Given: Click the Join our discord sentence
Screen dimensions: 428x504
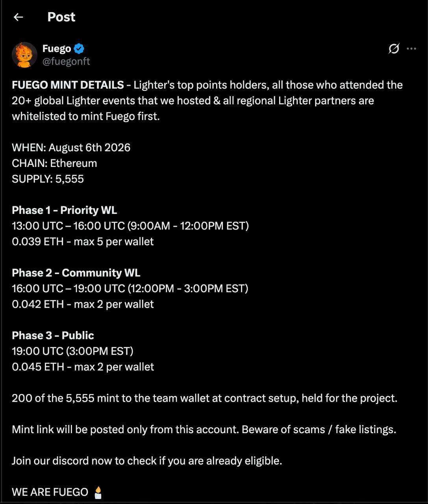Looking at the screenshot, I should coord(147,461).
